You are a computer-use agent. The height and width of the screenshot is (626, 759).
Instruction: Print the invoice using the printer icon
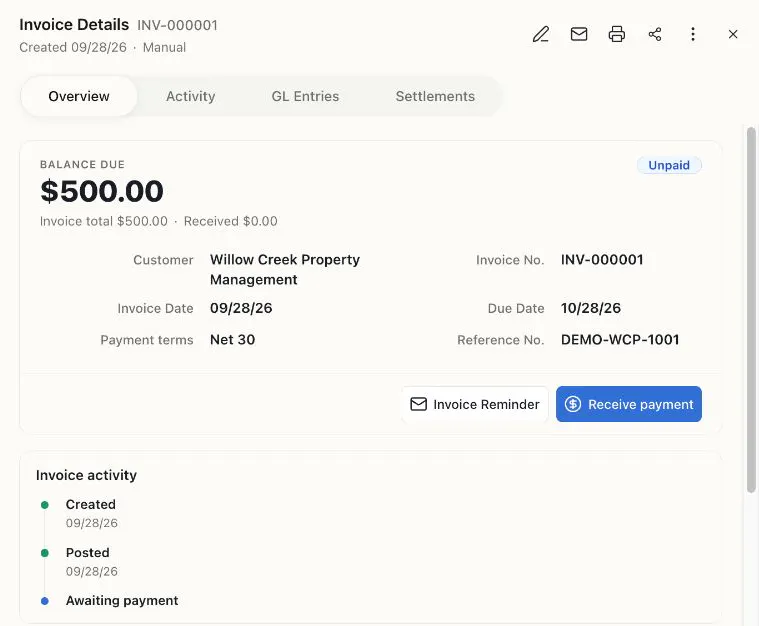pos(617,34)
